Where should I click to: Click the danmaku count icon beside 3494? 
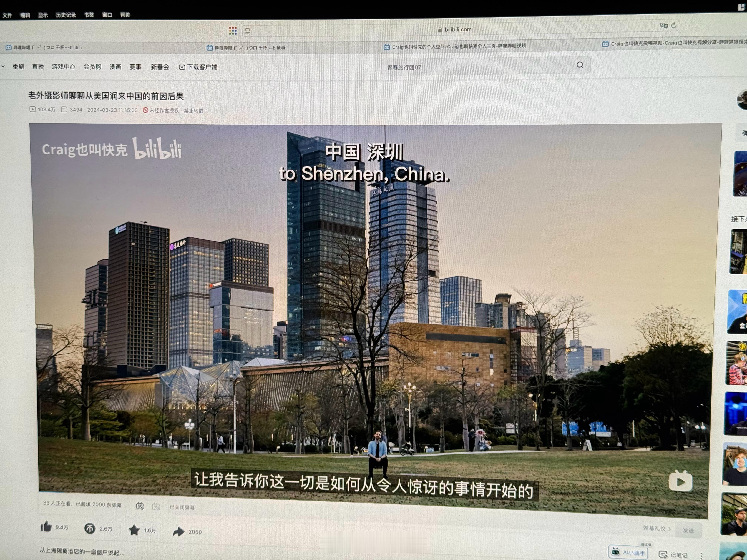[x=64, y=109]
